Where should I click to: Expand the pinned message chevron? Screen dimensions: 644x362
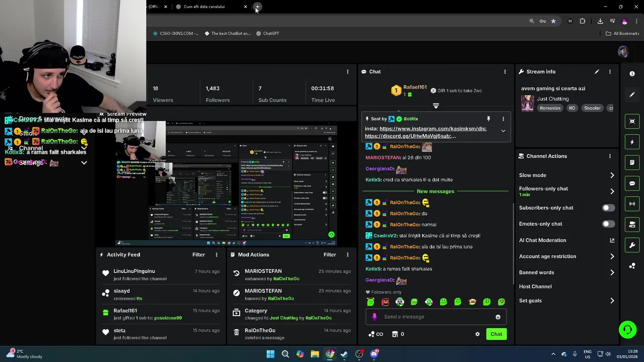tap(503, 131)
